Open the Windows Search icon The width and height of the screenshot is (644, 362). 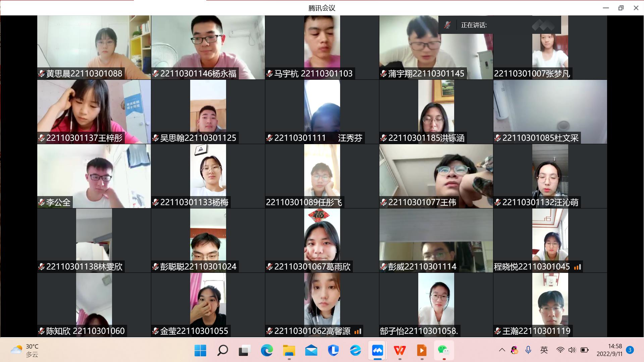(x=223, y=351)
